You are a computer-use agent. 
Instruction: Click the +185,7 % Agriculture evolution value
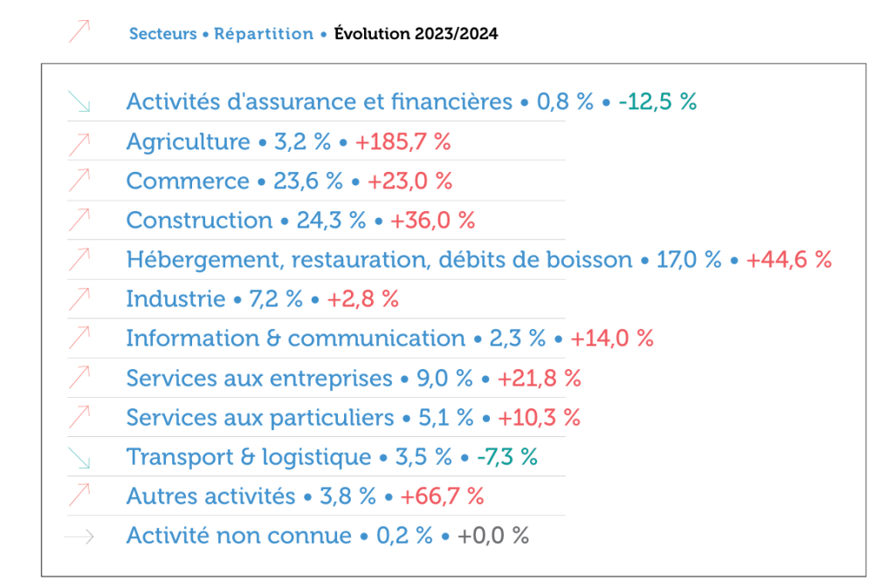tap(402, 141)
